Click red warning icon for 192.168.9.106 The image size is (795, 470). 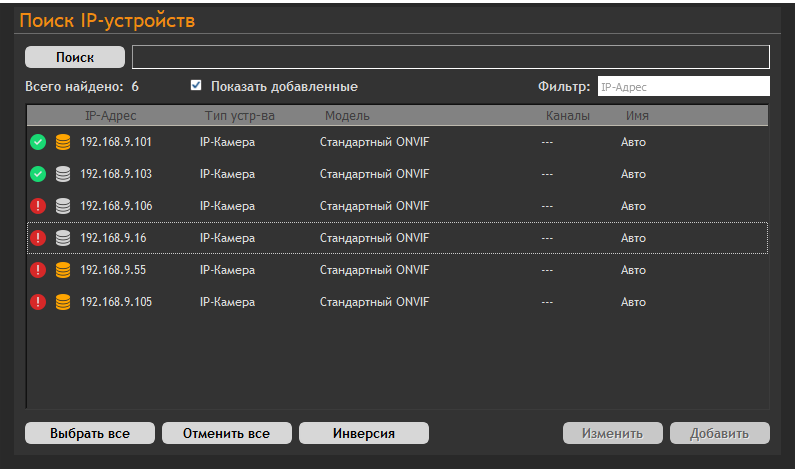pos(38,206)
